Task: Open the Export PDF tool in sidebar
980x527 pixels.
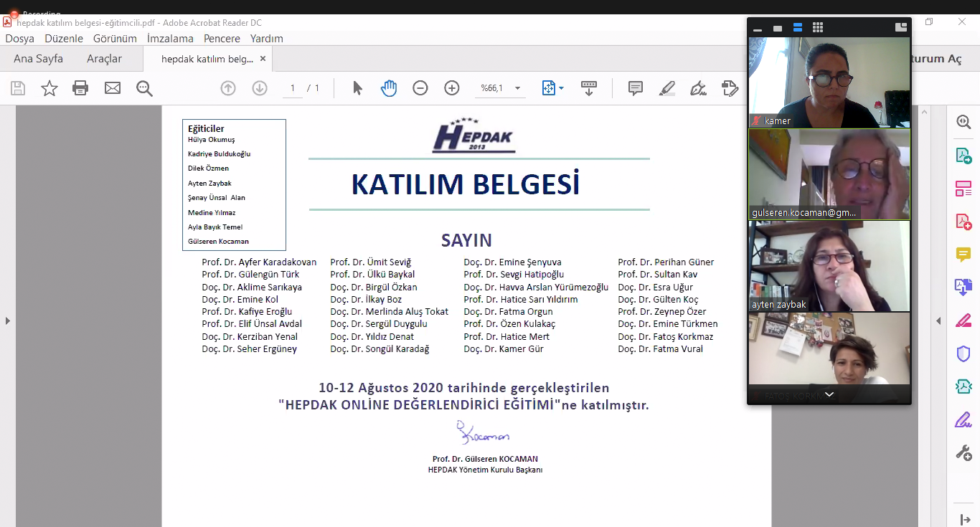Action: (x=963, y=156)
